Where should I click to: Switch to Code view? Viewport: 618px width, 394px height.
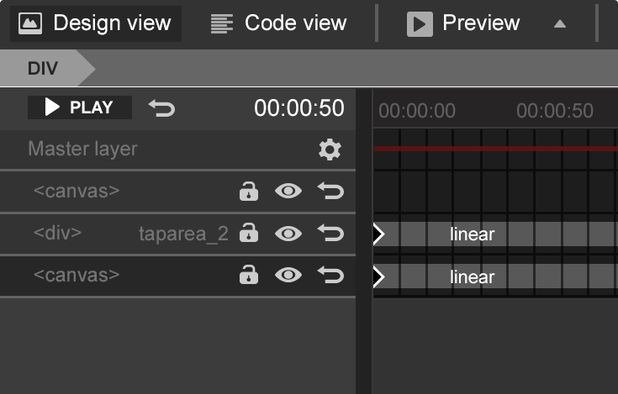[x=279, y=23]
